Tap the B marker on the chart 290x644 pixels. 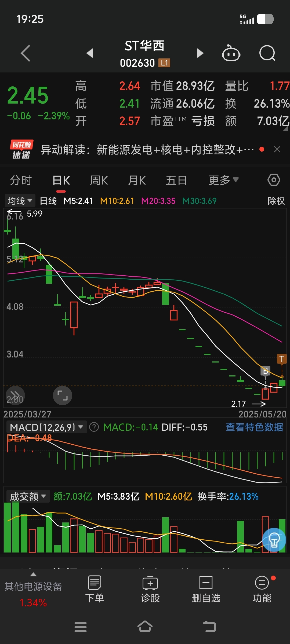(265, 371)
